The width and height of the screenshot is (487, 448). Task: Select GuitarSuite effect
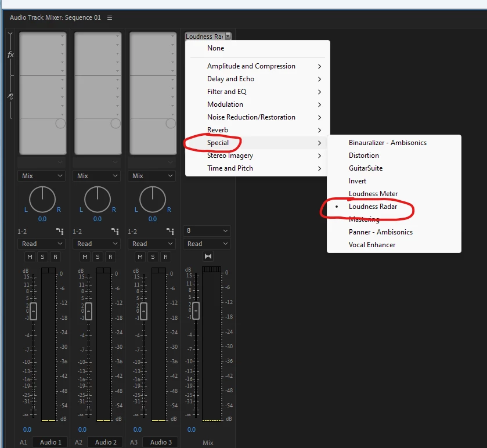click(x=394, y=168)
